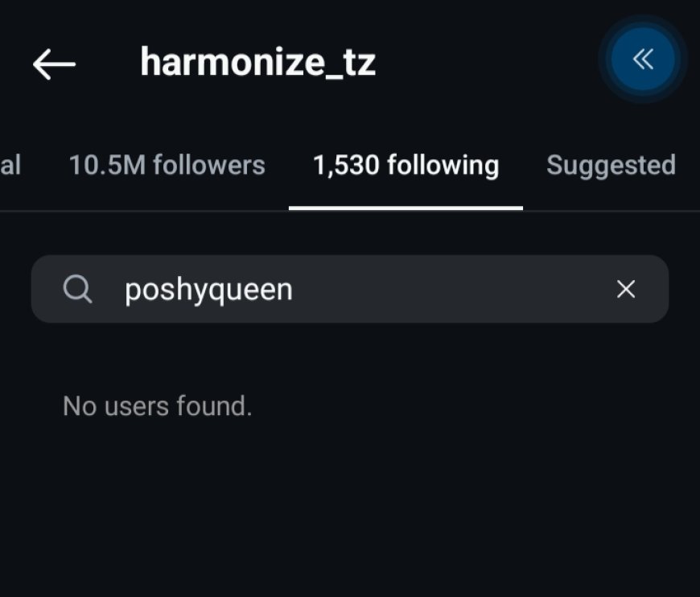Return to harmonize_tz profile via back arrow
Image resolution: width=700 pixels, height=597 pixels.
click(x=54, y=63)
